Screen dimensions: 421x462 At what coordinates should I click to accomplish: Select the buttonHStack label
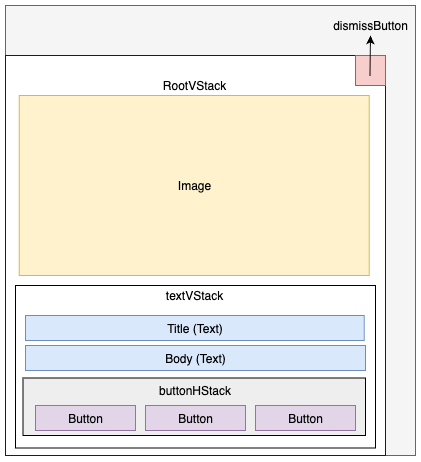click(195, 391)
